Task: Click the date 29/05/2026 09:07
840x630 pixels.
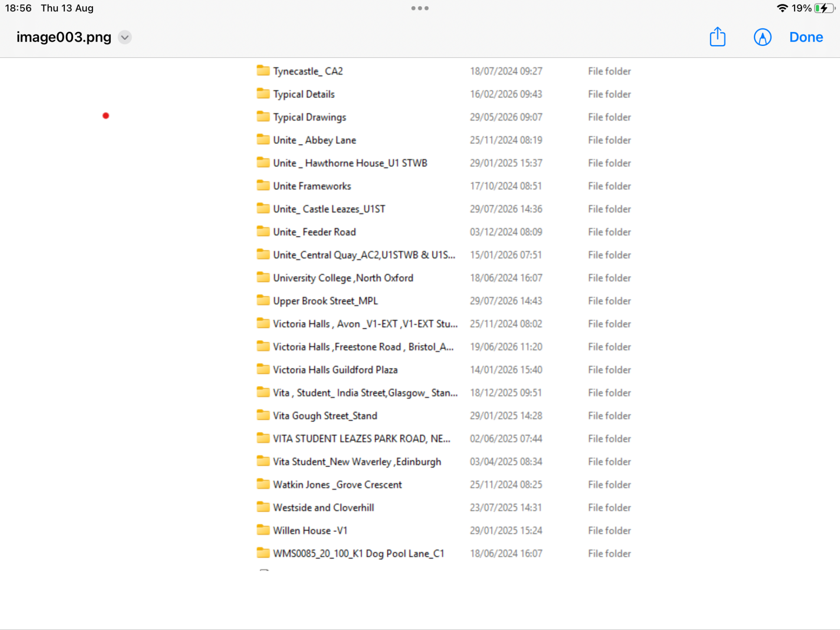Action: [506, 117]
